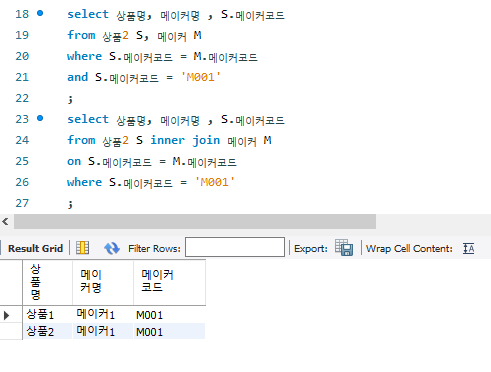The width and height of the screenshot is (491, 372).
Task: Click 'on' keyword on line 25
Action: [74, 161]
